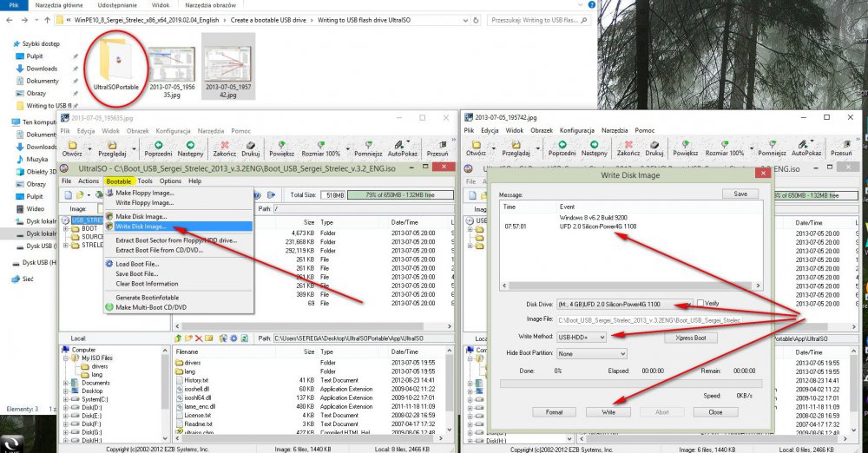
Task: Open the Hide Boot Partition dropdown
Action: (x=621, y=353)
